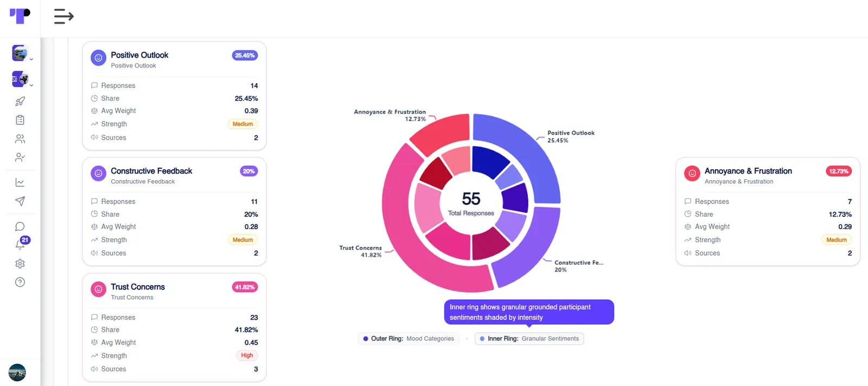Open the second workspace switcher thumbnail dropdown
The height and width of the screenshot is (386, 868).
point(22,79)
